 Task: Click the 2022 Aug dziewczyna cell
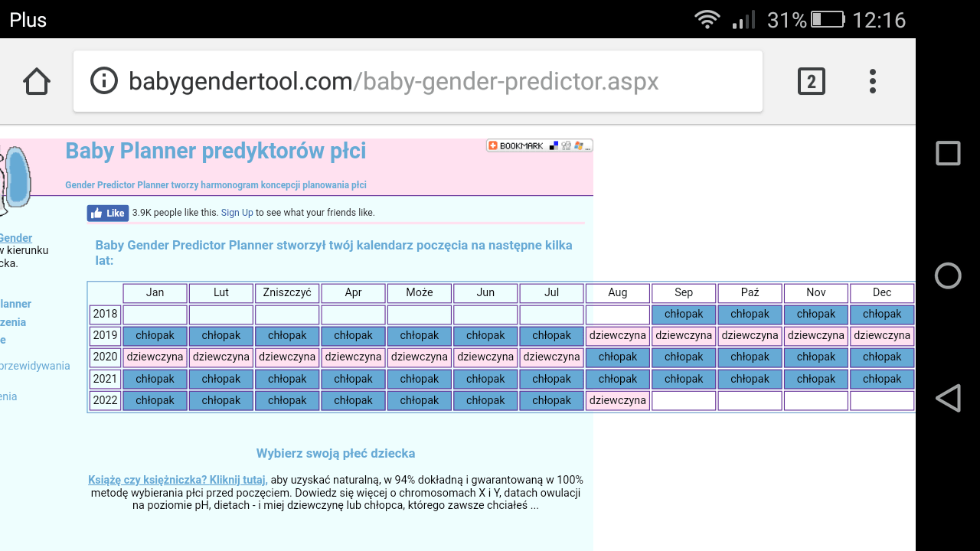coord(618,400)
